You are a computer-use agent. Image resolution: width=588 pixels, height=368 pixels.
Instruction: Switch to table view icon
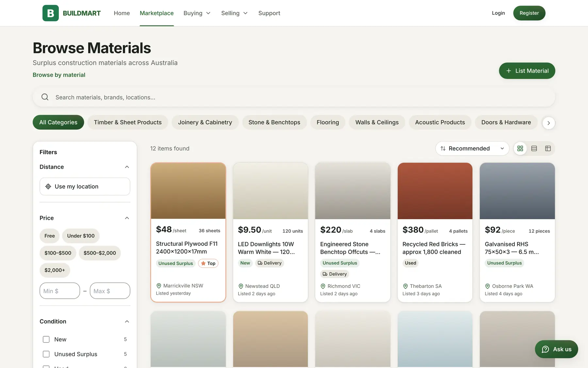(548, 149)
